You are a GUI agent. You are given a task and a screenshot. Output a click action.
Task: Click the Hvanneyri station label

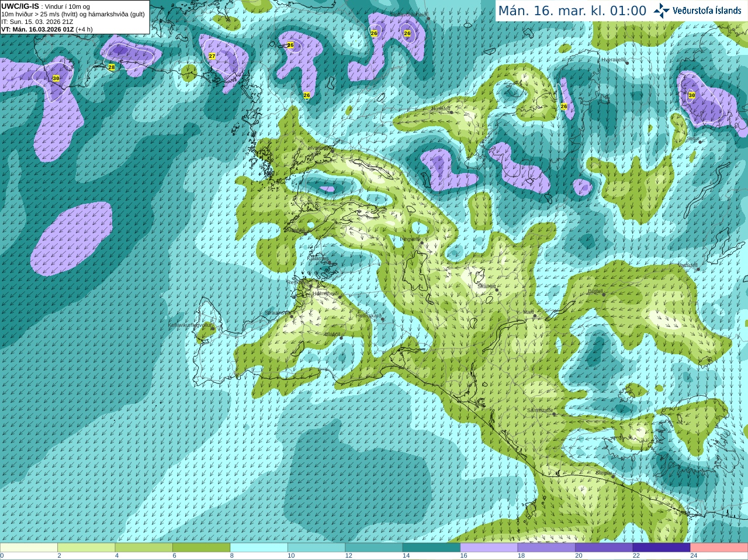(x=319, y=148)
